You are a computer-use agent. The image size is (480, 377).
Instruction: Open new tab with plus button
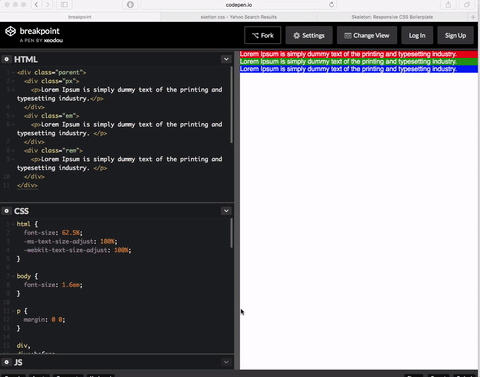[x=473, y=17]
